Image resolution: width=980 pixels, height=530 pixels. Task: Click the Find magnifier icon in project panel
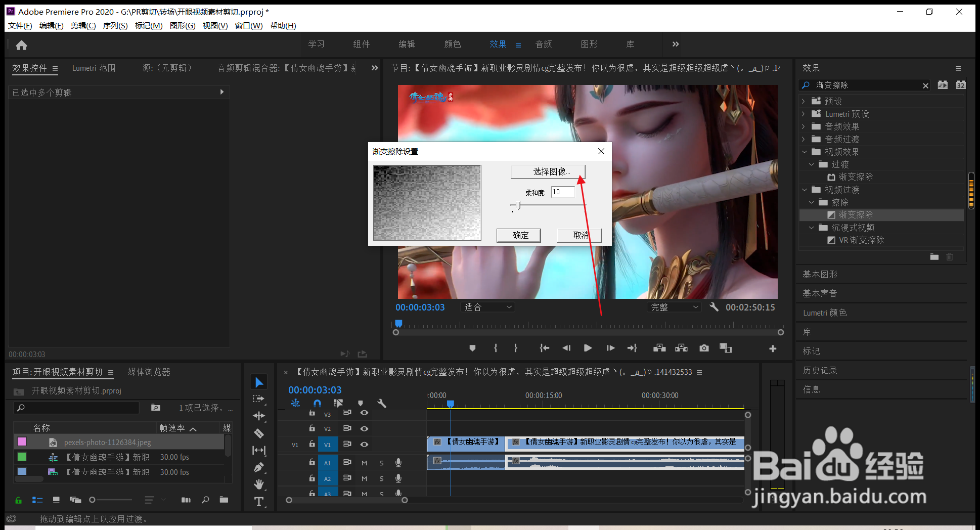click(205, 500)
